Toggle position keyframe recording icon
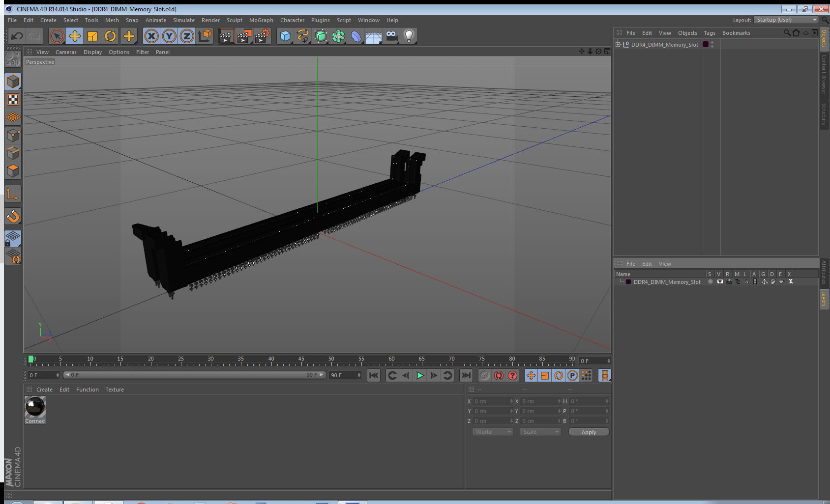Viewport: 830px width, 504px height. (x=531, y=375)
